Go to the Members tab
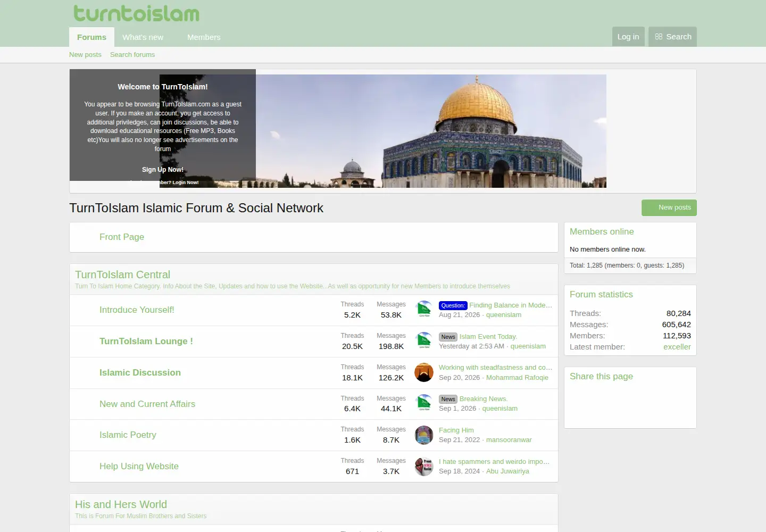 click(x=204, y=37)
